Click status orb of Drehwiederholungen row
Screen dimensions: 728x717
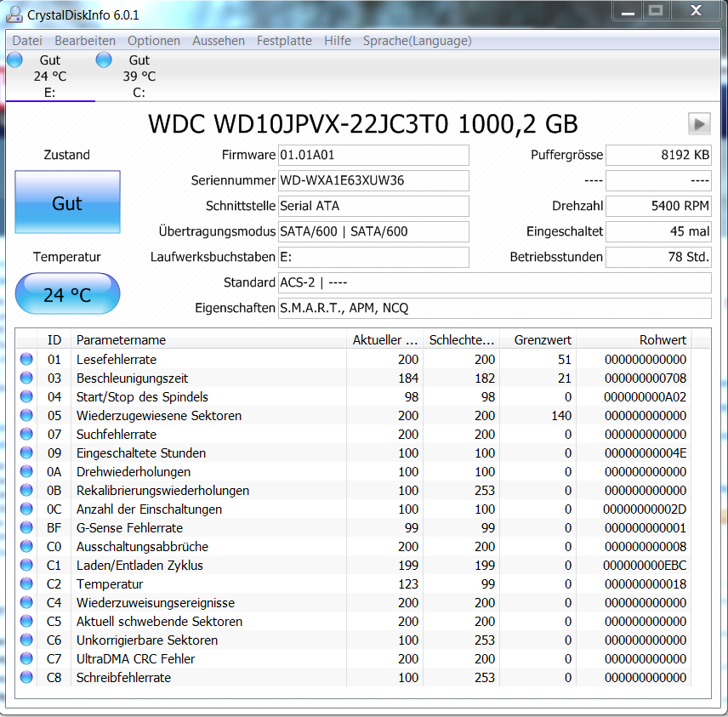[26, 471]
